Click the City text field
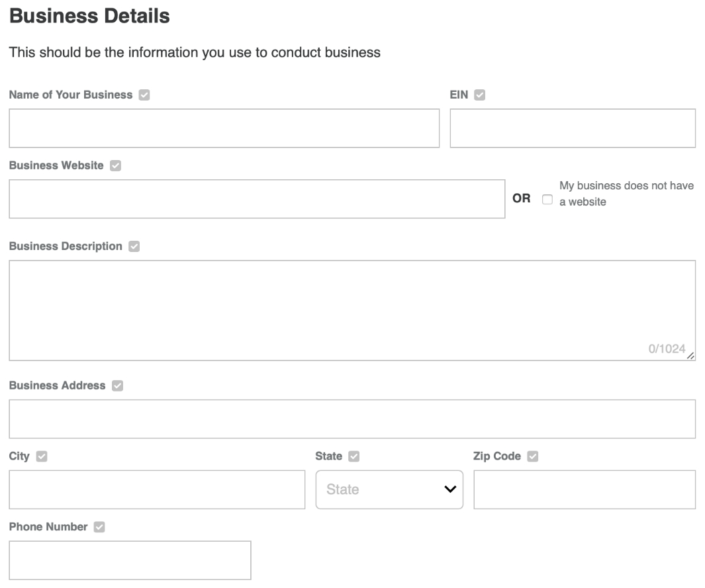705x588 pixels. [157, 489]
